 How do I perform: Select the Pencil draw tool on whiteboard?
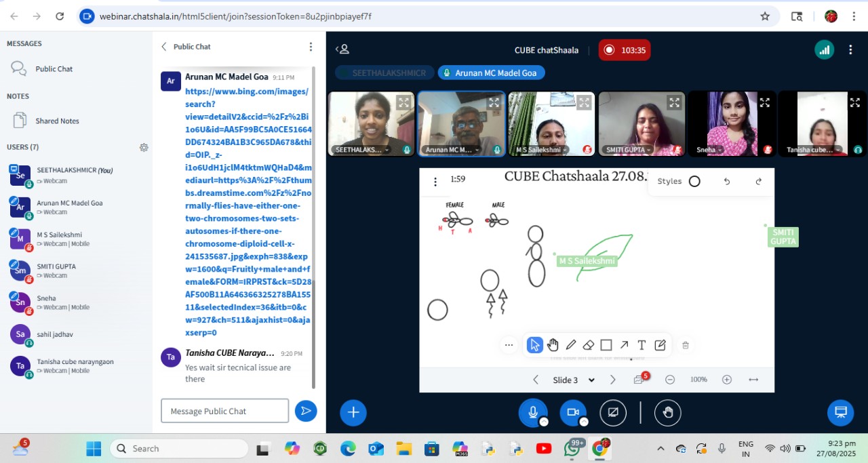pyautogui.click(x=571, y=345)
